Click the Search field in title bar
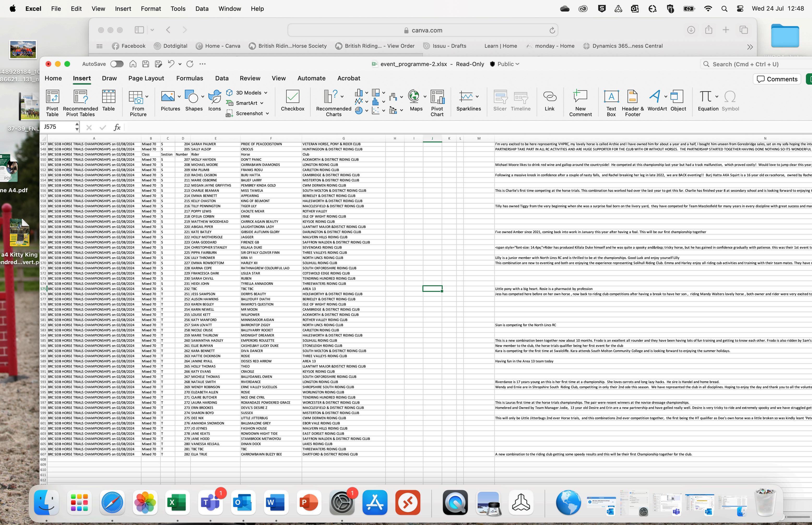Viewport: 812px width, 525px height. [x=750, y=64]
